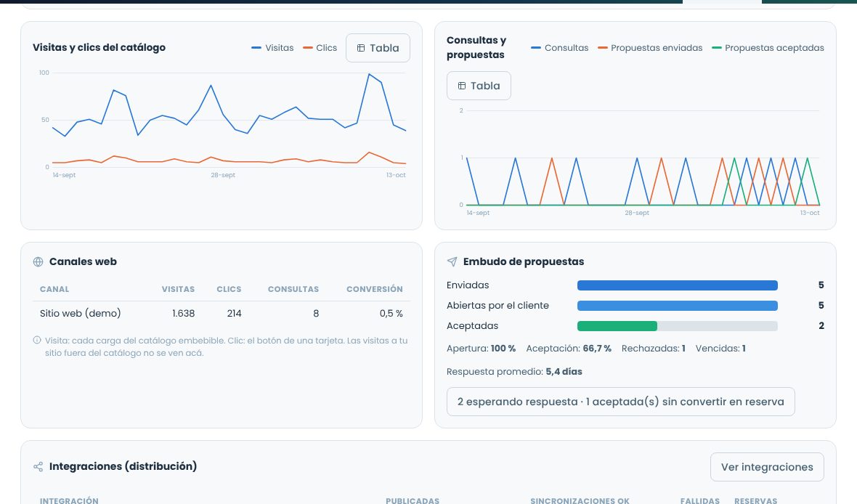Open Tabla view for Visitas y clics chart
Viewport: 857px width, 504px height.
[x=378, y=48]
